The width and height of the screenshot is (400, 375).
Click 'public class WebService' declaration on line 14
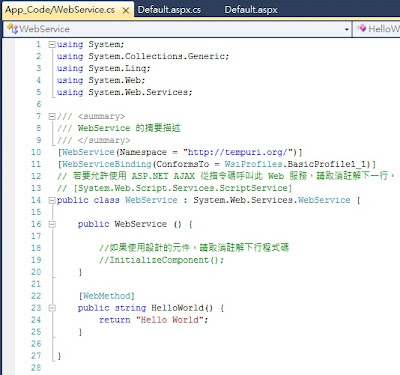[x=117, y=200]
